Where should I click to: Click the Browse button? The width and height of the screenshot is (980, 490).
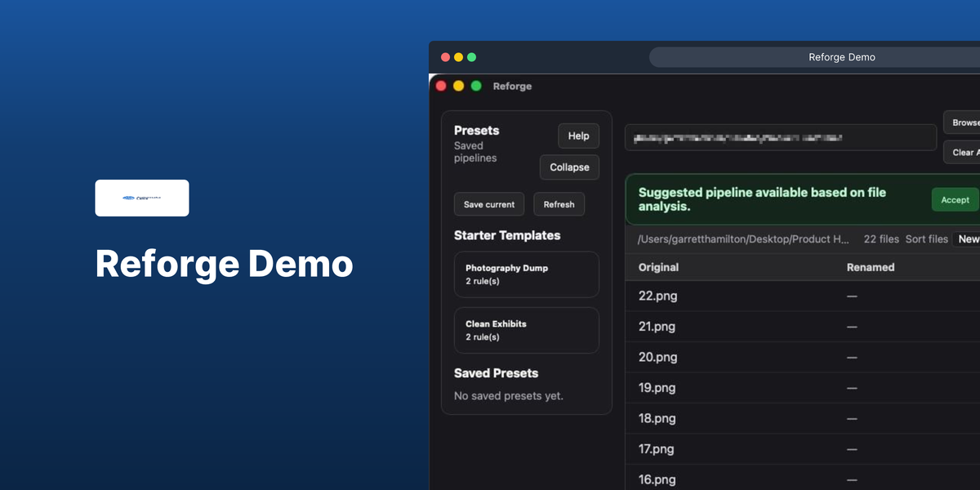pyautogui.click(x=962, y=122)
